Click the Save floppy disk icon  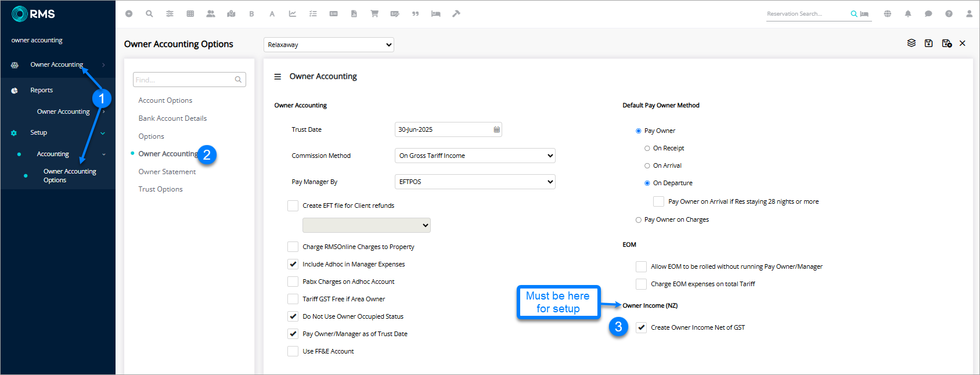point(928,44)
